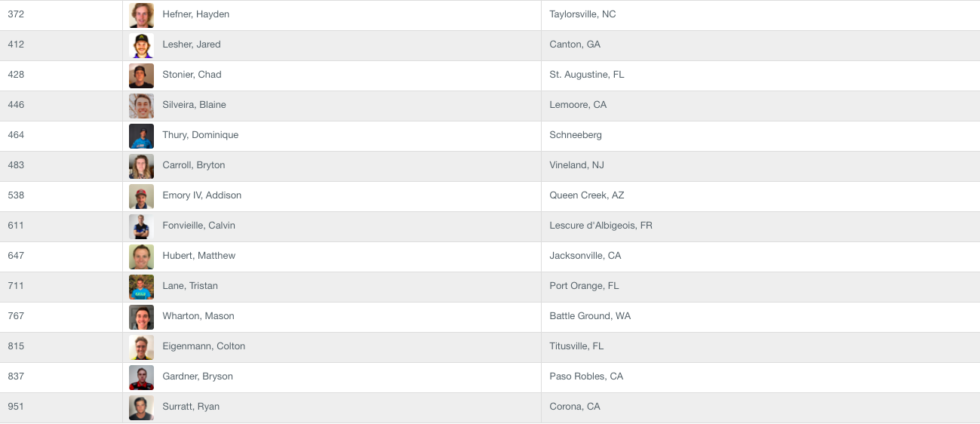The image size is (980, 424).
Task: Open Hayden Hefner's profile photo
Action: 142,16
